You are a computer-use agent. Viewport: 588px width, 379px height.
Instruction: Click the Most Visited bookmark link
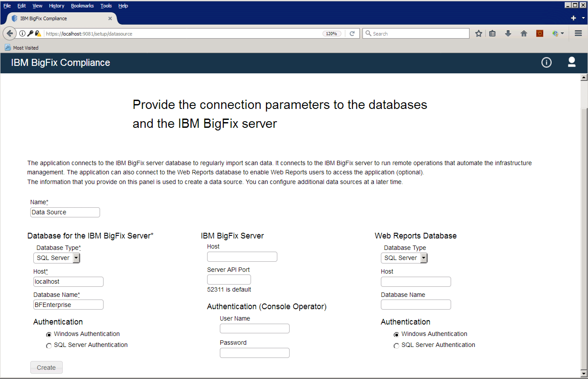click(25, 48)
